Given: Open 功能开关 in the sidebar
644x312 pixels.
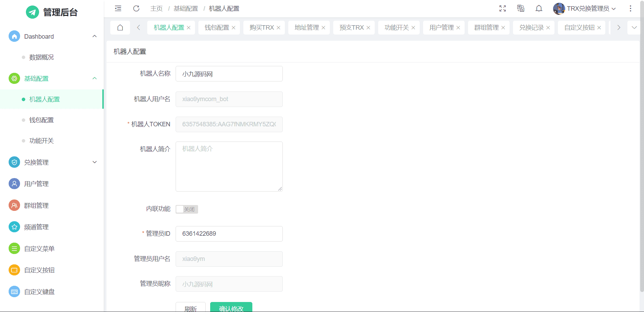Looking at the screenshot, I should coord(41,141).
